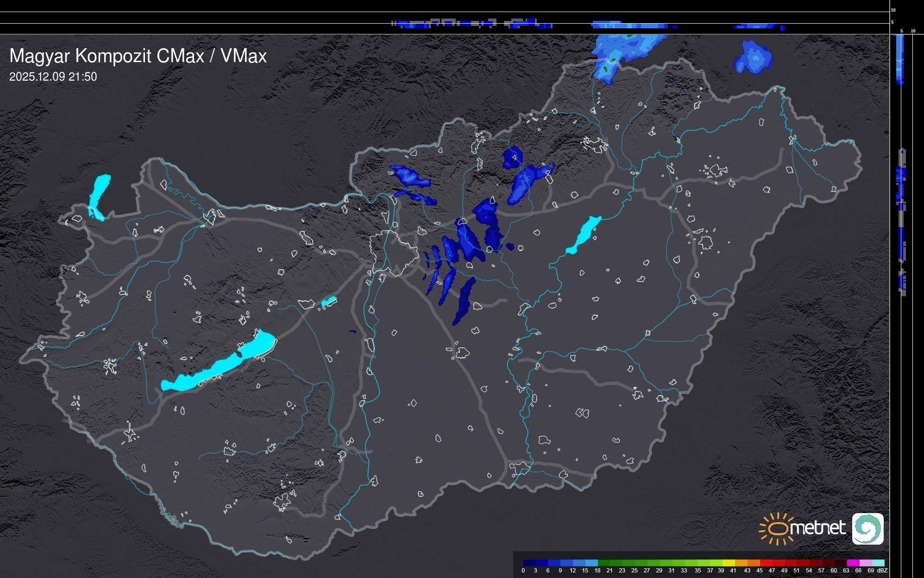Click the cyan 69 dBZ legend swatch
Image resolution: width=924 pixels, height=578 pixels.
click(878, 563)
